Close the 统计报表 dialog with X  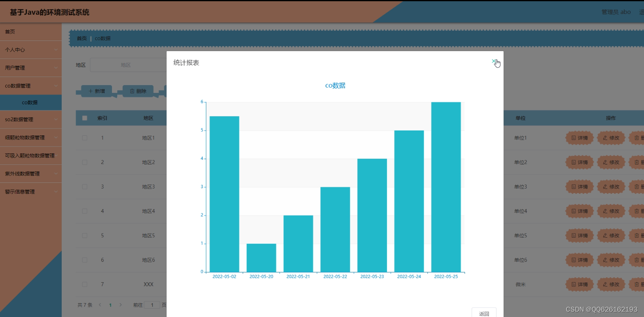494,61
